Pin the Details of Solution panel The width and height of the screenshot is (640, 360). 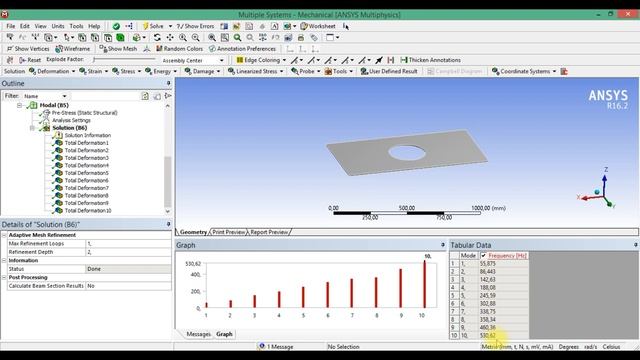click(168, 224)
